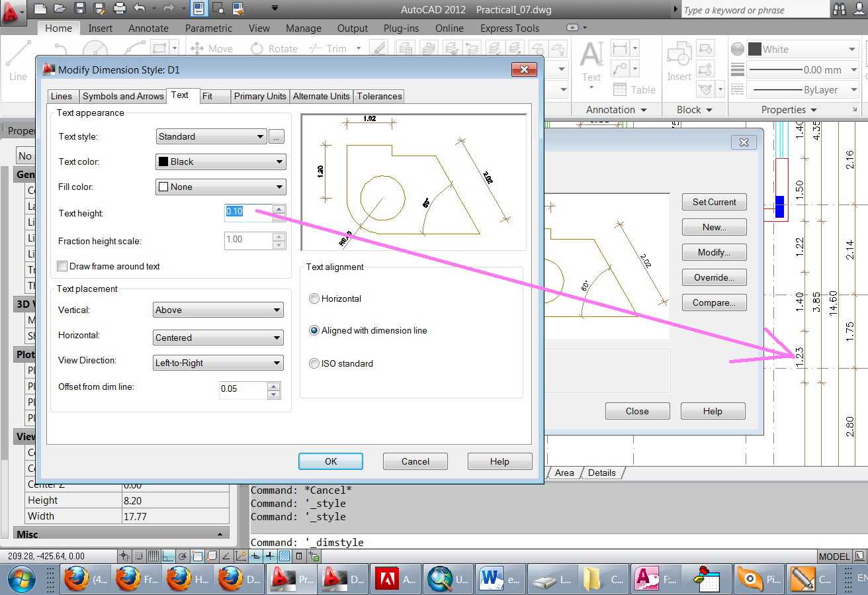Click Set Current in Dimension Style Manager

click(715, 202)
